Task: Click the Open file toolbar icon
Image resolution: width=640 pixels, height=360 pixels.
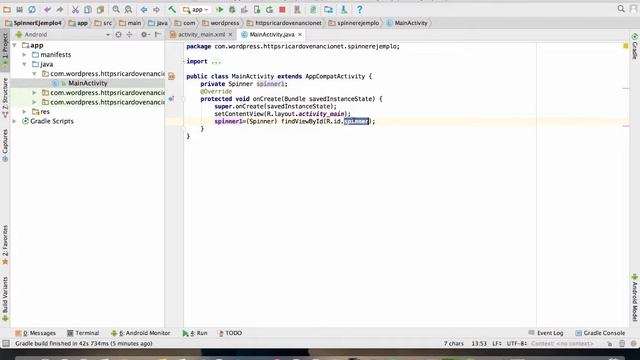Action: (x=7, y=9)
